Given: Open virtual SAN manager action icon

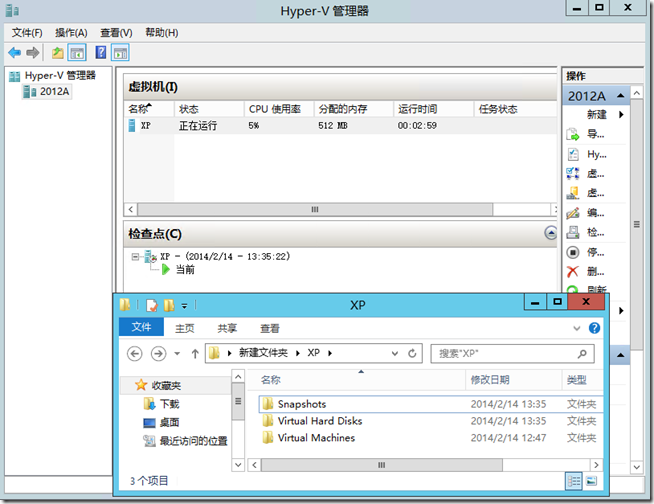Looking at the screenshot, I should [573, 193].
